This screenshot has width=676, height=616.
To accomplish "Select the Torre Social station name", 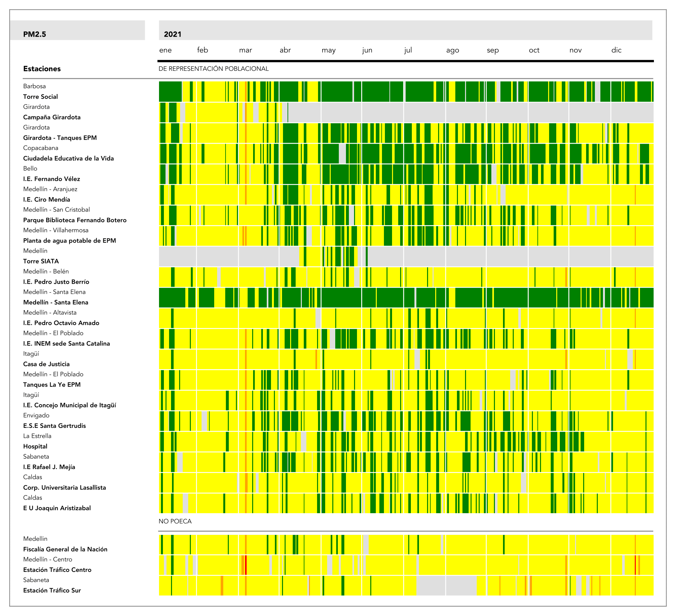I will 40,97.
